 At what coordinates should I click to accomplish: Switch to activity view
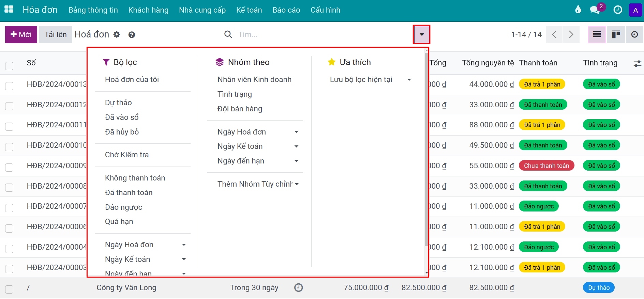(x=634, y=34)
